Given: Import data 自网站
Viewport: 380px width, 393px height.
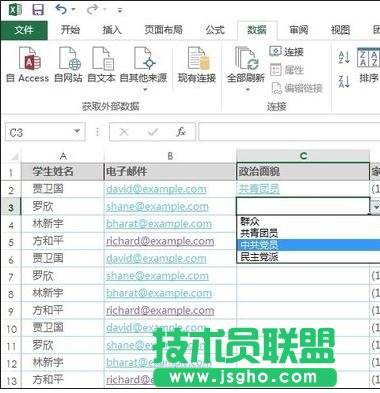Looking at the screenshot, I should 68,65.
